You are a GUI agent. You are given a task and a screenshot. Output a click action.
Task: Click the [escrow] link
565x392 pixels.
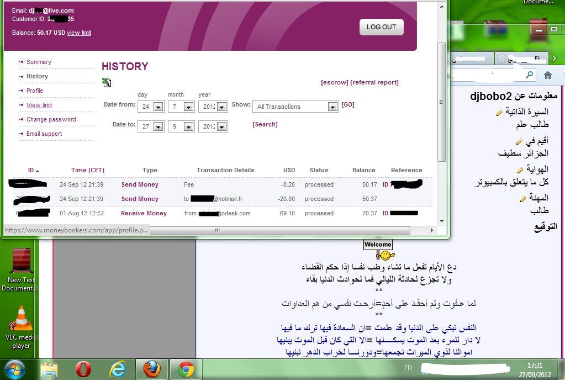(334, 82)
